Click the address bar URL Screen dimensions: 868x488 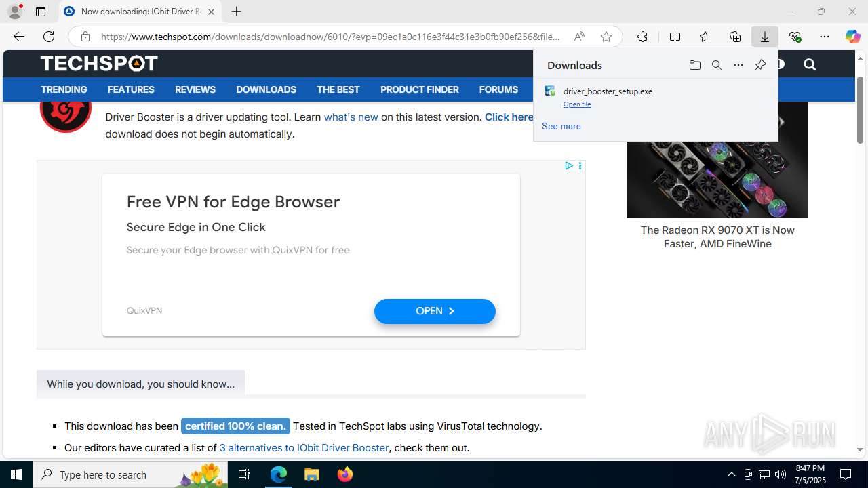(x=330, y=37)
